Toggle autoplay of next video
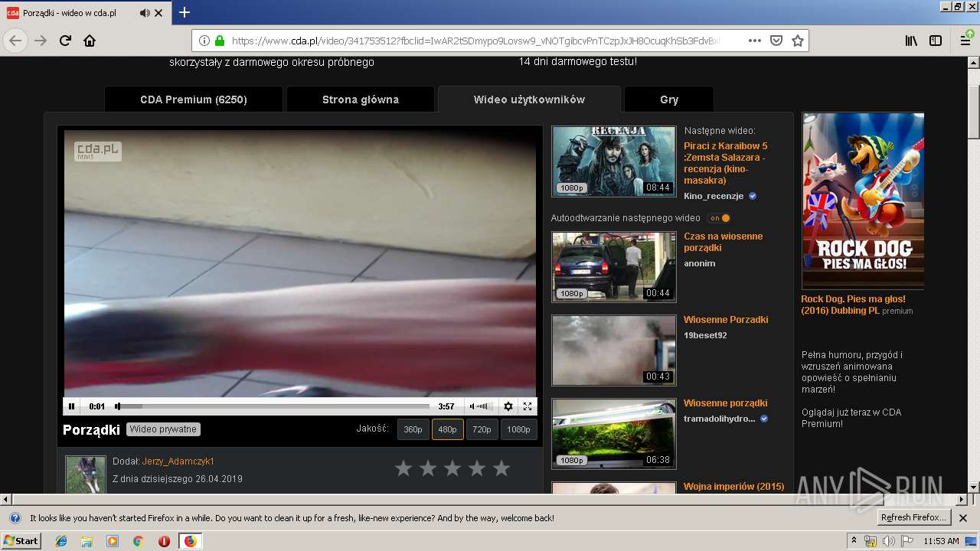This screenshot has width=980, height=551. tap(719, 218)
